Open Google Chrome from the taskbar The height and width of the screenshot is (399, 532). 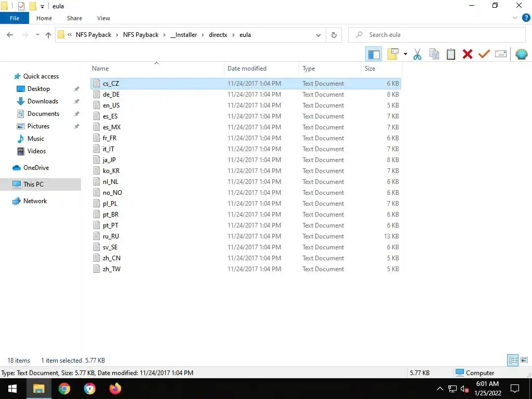64,389
